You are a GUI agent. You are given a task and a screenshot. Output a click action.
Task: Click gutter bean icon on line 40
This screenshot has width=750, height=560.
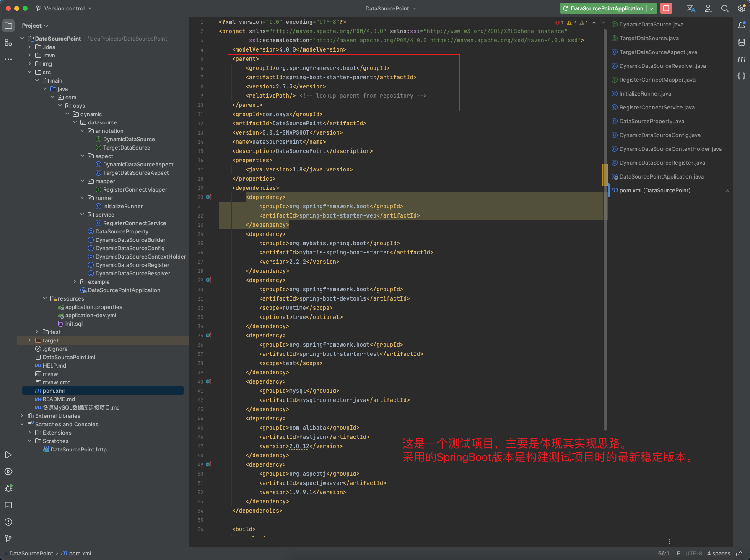[208, 381]
